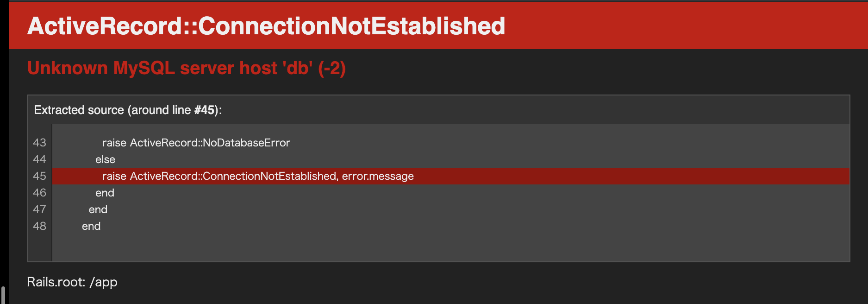Select line number 45 in the gutter
The height and width of the screenshot is (304, 868).
coord(39,176)
